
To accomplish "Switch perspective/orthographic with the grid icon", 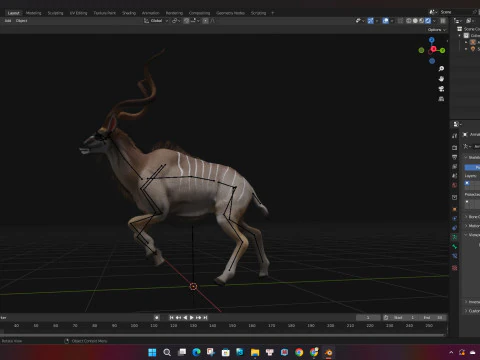I will (x=441, y=99).
